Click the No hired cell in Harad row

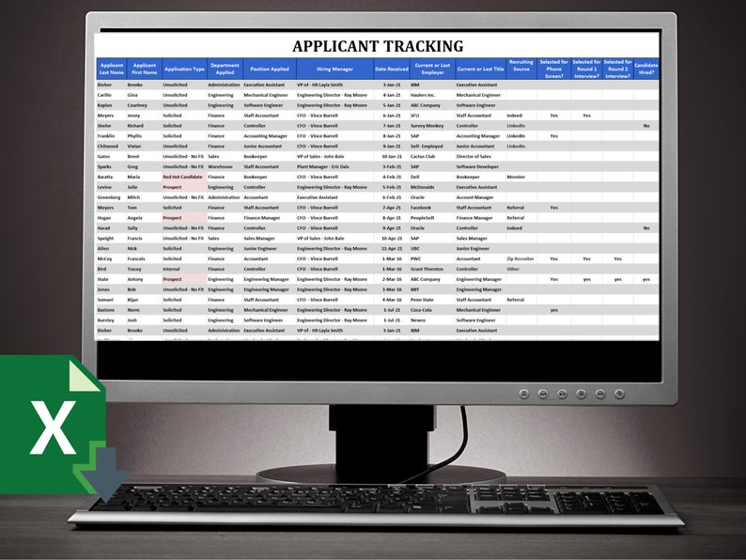[646, 228]
